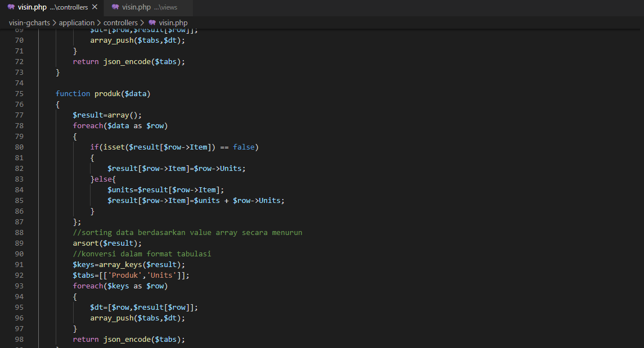Open the visin.php views tab

point(148,7)
